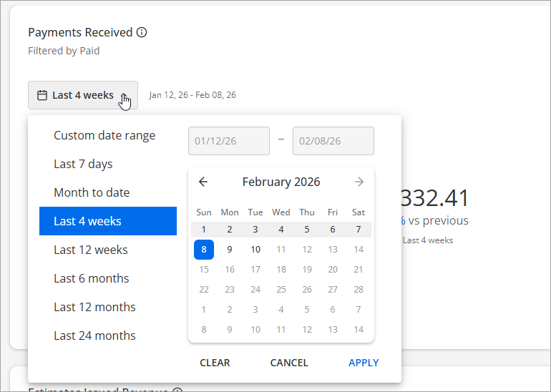Image resolution: width=551 pixels, height=392 pixels.
Task: Select Last 6 months preset
Action: tap(92, 278)
